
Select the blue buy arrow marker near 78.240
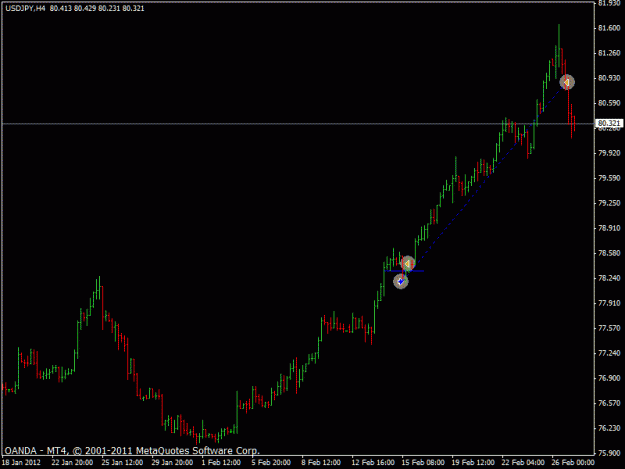[x=401, y=281]
